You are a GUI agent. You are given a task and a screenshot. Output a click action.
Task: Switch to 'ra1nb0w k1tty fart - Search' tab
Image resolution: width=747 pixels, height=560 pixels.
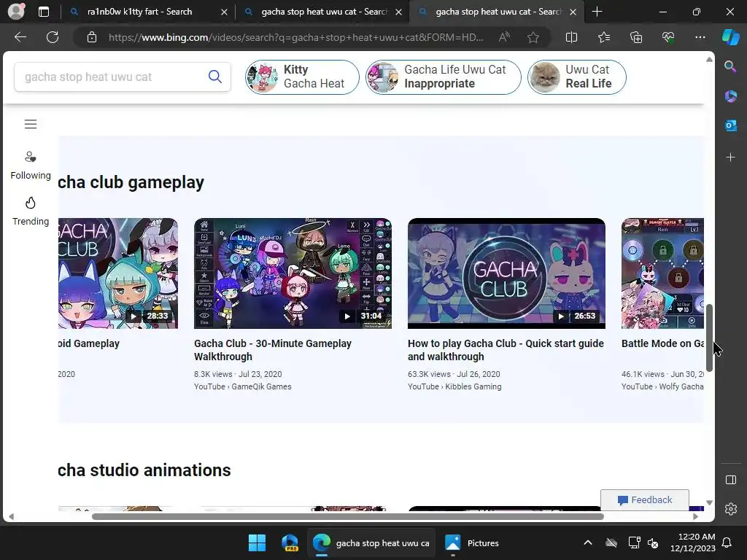(x=139, y=12)
